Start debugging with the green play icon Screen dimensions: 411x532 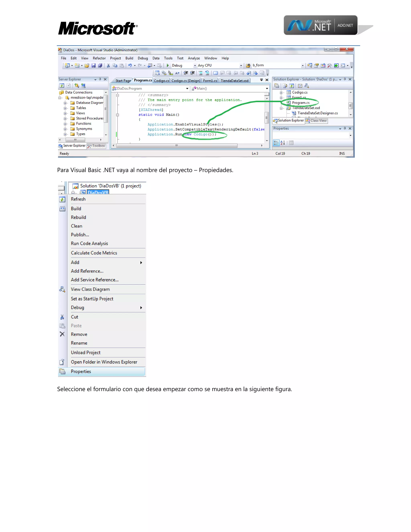pyautogui.click(x=168, y=65)
